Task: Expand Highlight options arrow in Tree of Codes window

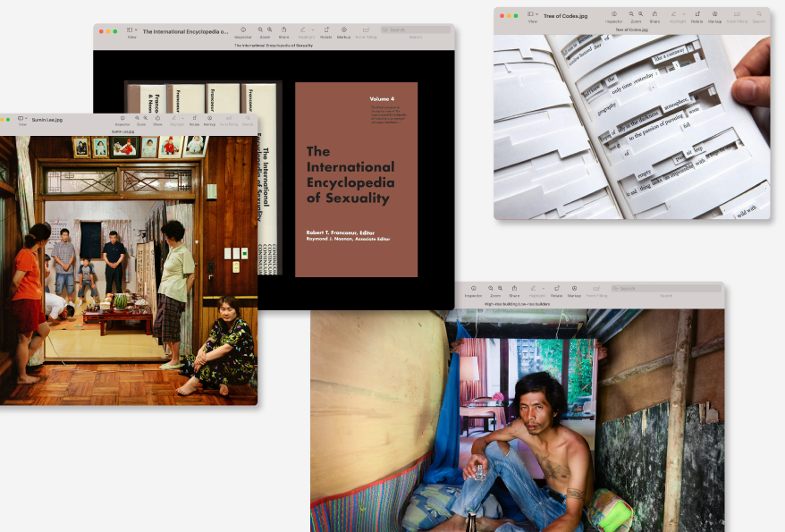Action: pyautogui.click(x=684, y=14)
